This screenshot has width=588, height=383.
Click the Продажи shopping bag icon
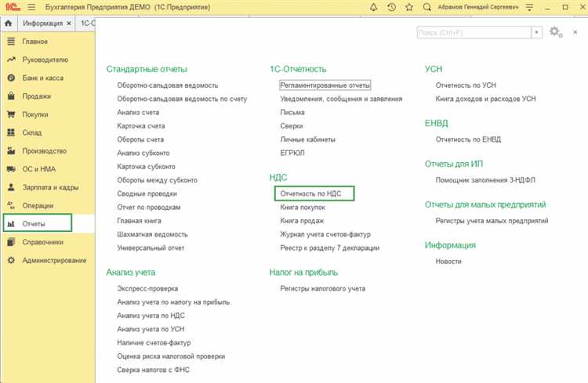point(11,96)
